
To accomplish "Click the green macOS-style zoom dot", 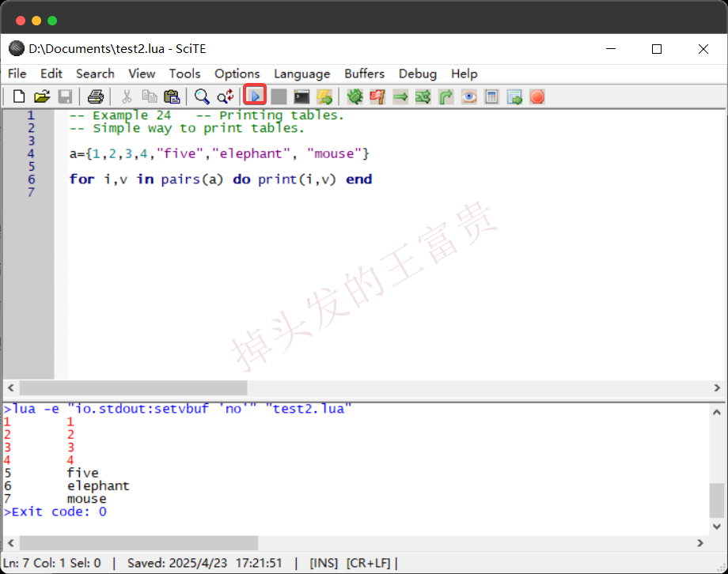I will [x=52, y=21].
